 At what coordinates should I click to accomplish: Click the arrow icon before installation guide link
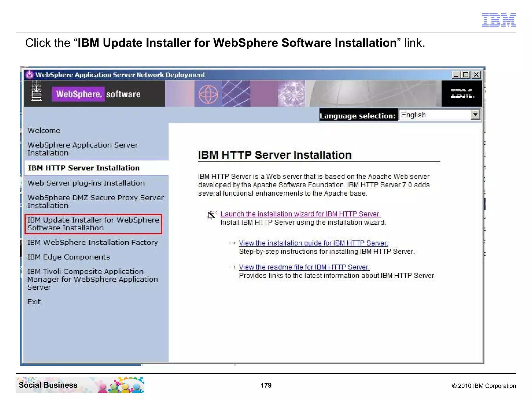pyautogui.click(x=232, y=243)
